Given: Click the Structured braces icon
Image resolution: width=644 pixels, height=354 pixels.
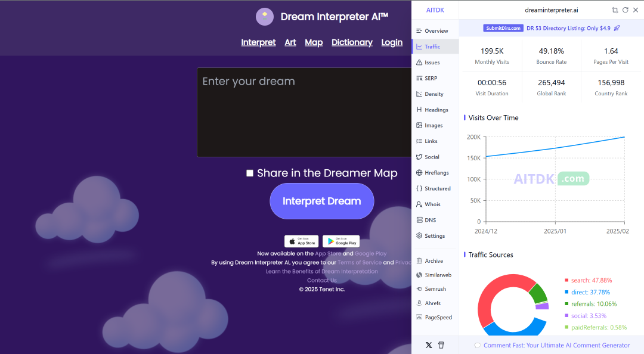Looking at the screenshot, I should pos(419,188).
